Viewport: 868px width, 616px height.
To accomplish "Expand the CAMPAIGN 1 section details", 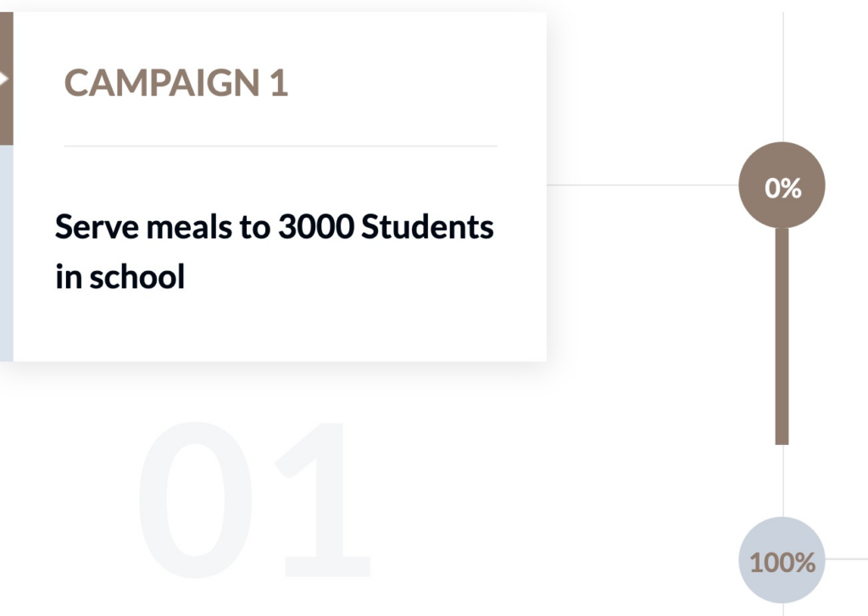I will [175, 82].
